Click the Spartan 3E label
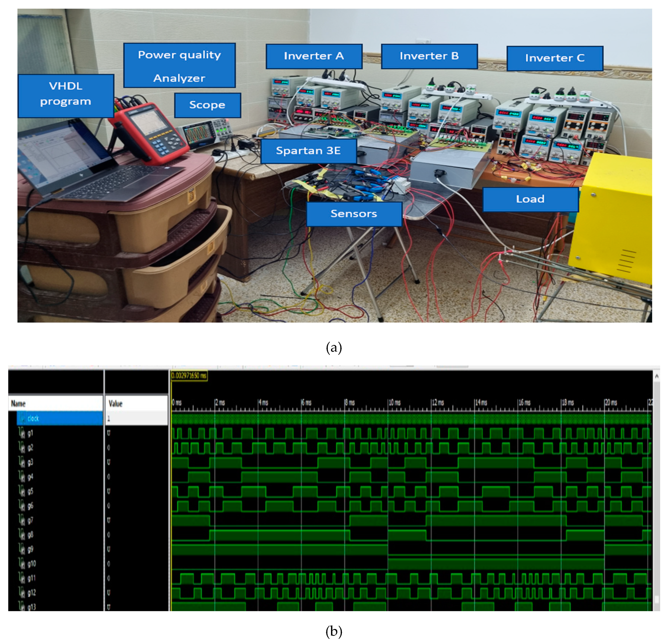 click(x=308, y=151)
